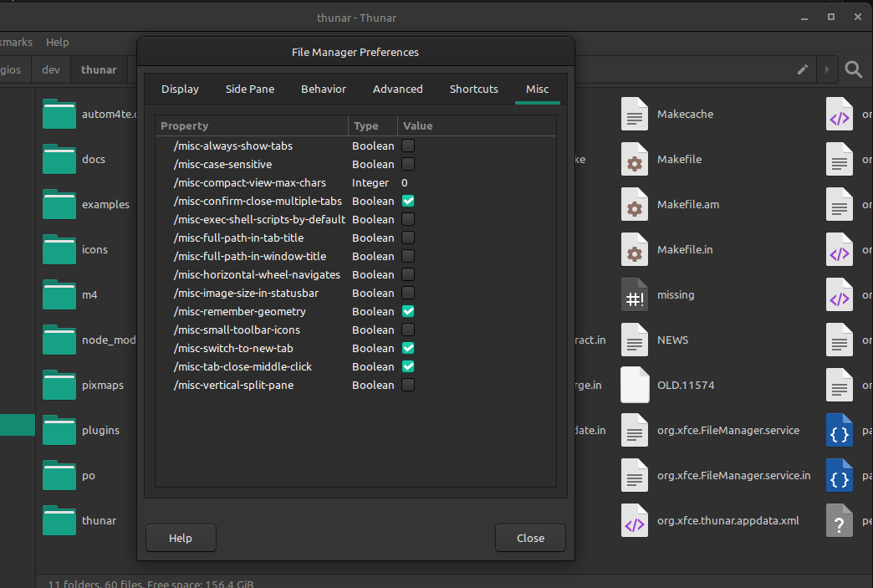Select the org.xfce.FileManager.service file icon

635,430
